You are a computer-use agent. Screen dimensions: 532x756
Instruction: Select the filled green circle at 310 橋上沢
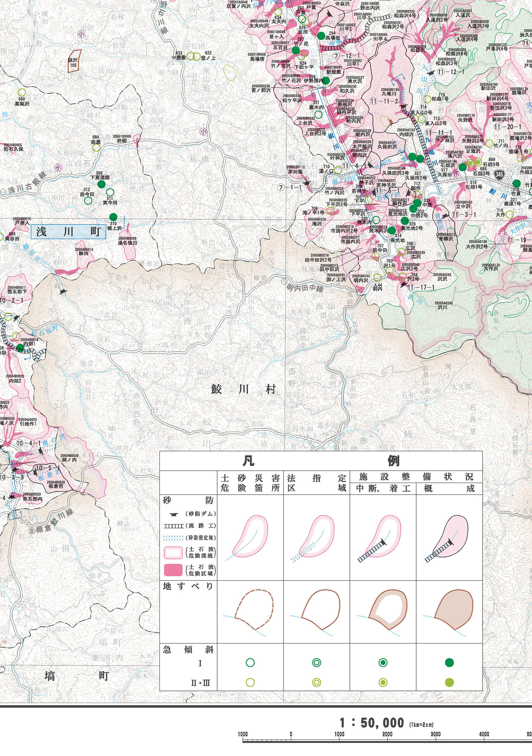click(x=113, y=216)
